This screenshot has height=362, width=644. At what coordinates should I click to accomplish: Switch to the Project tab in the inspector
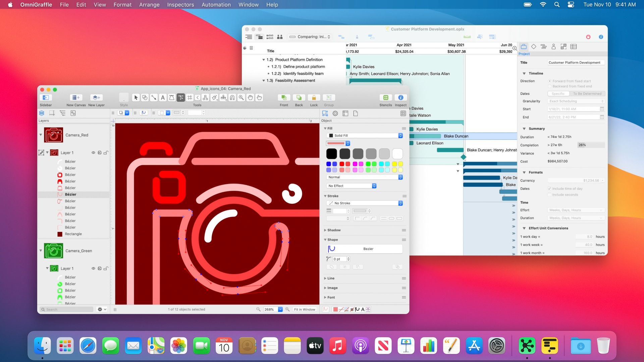tap(524, 47)
